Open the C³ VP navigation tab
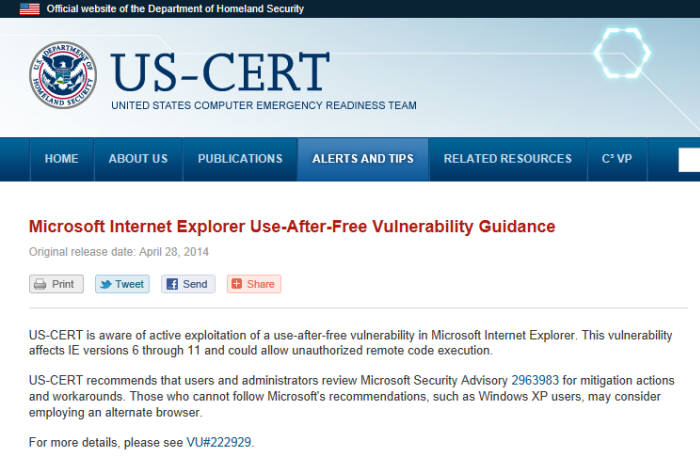 click(x=617, y=159)
